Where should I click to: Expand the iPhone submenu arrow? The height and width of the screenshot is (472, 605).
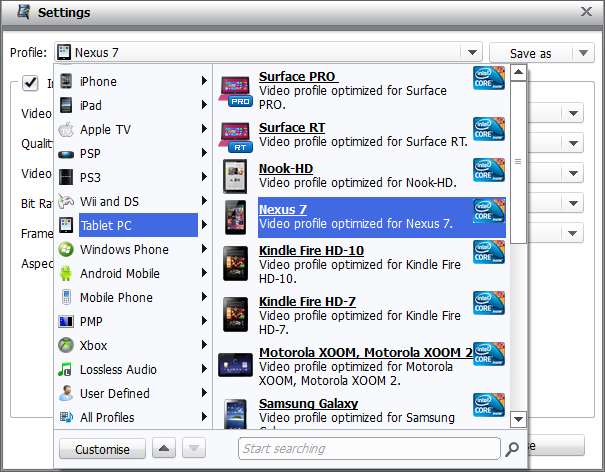[x=204, y=81]
